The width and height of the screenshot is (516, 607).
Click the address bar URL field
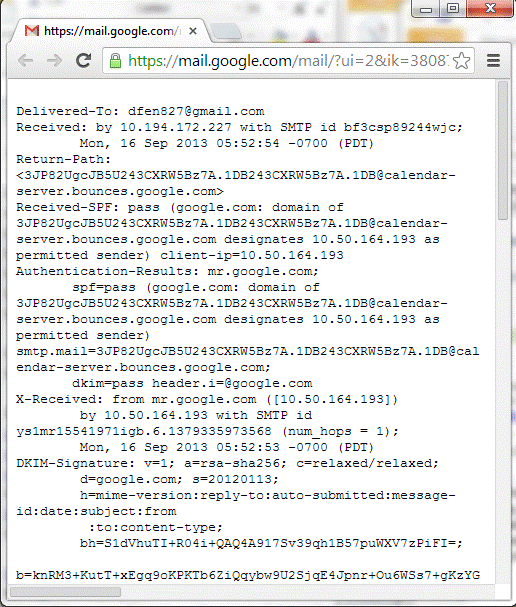pyautogui.click(x=288, y=61)
